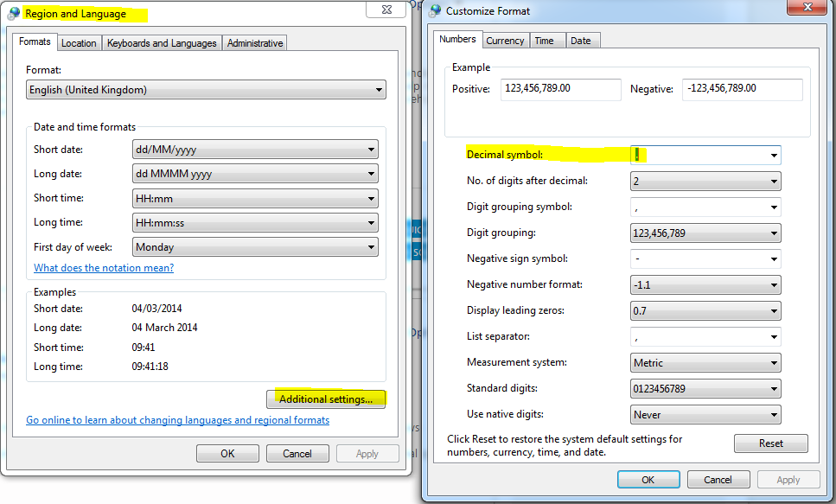Click the Additional settings button
The height and width of the screenshot is (504, 836).
pyautogui.click(x=326, y=399)
